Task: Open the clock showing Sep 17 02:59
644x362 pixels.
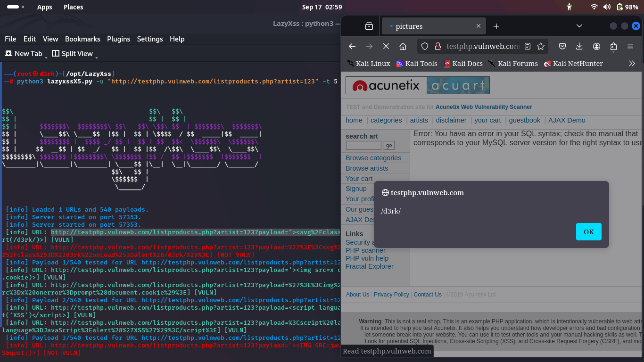Action: point(322,7)
